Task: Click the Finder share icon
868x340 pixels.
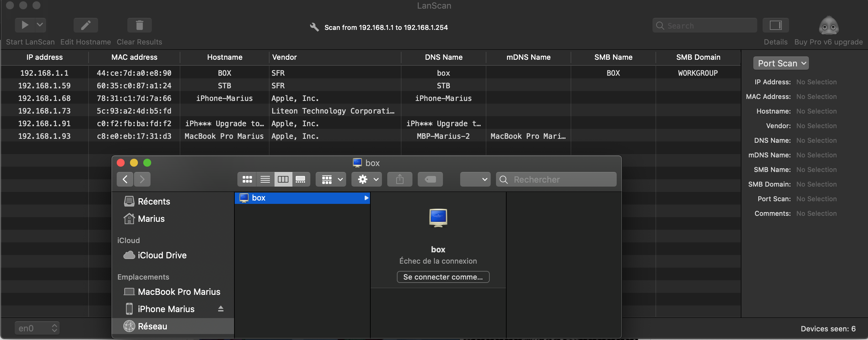Action: point(400,179)
